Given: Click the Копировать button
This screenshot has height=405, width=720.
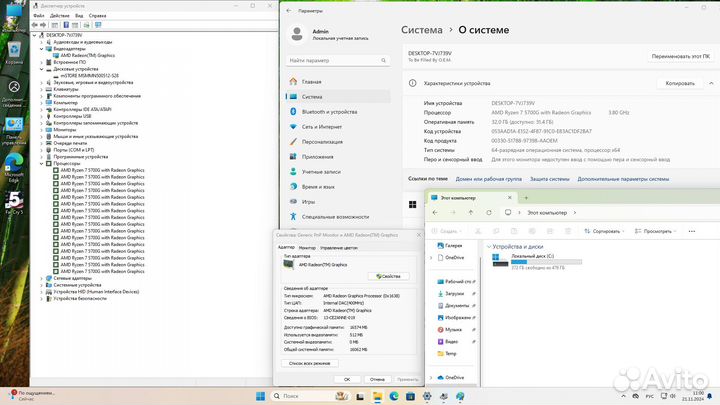Looking at the screenshot, I should pos(680,84).
